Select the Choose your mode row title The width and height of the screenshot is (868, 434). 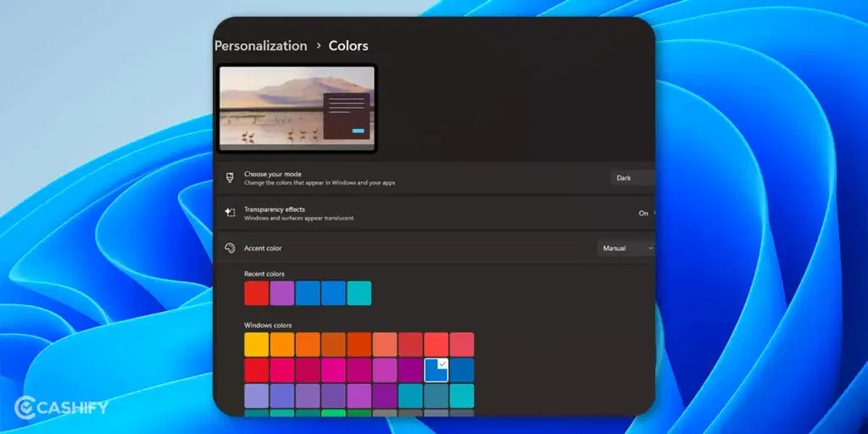tap(273, 174)
